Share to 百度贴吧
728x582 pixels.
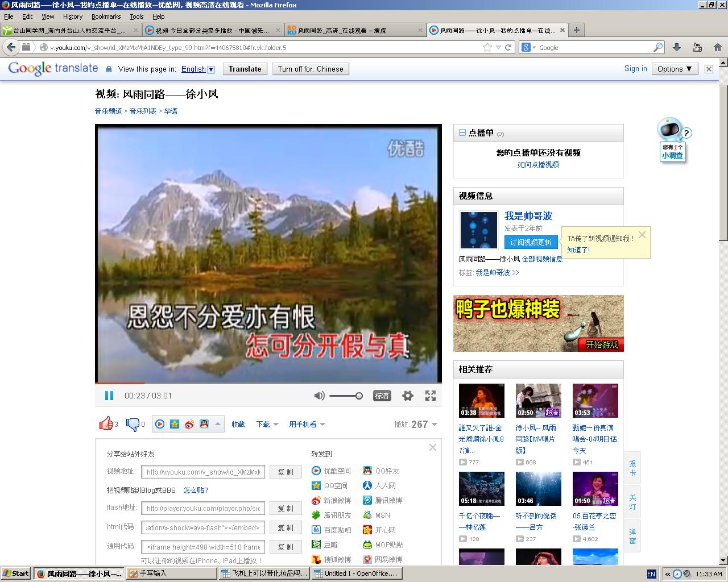coord(331,530)
